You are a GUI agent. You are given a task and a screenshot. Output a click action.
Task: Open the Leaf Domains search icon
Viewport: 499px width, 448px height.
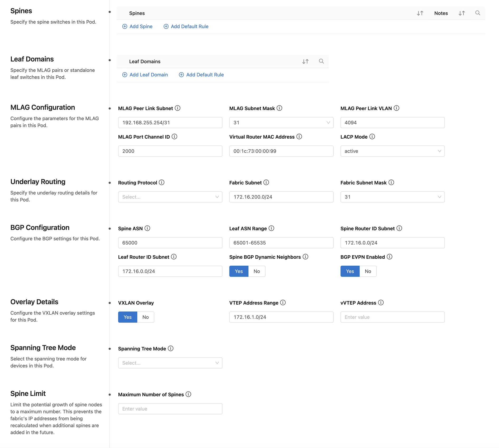coord(321,61)
